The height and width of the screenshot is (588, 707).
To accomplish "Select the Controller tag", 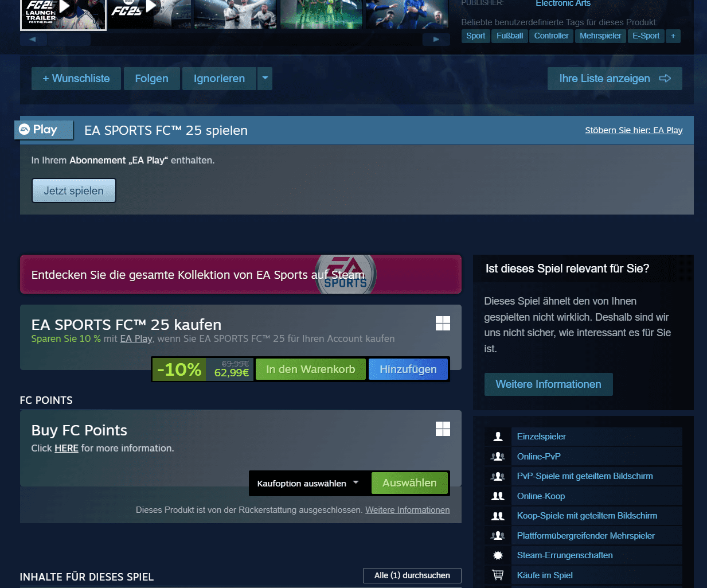I will tap(551, 36).
